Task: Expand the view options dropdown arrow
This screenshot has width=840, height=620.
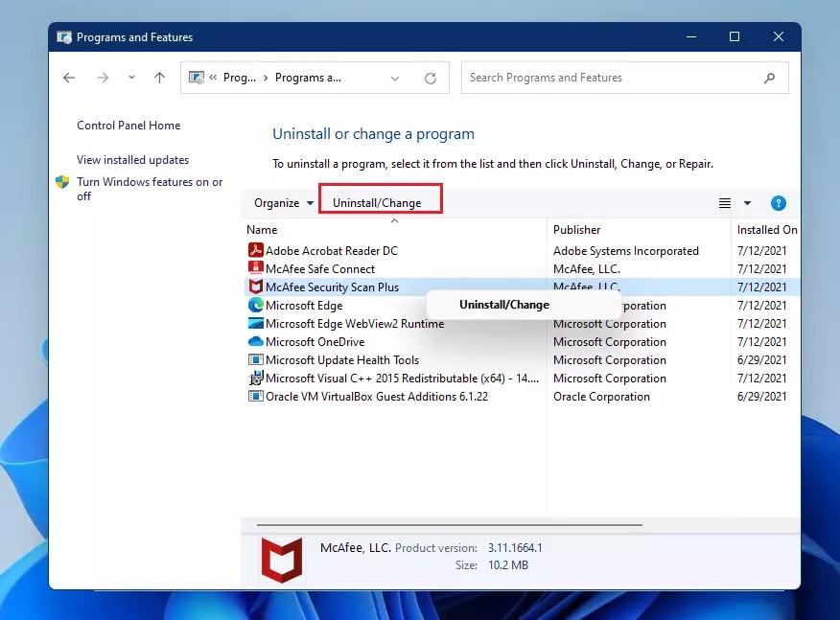Action: point(747,203)
